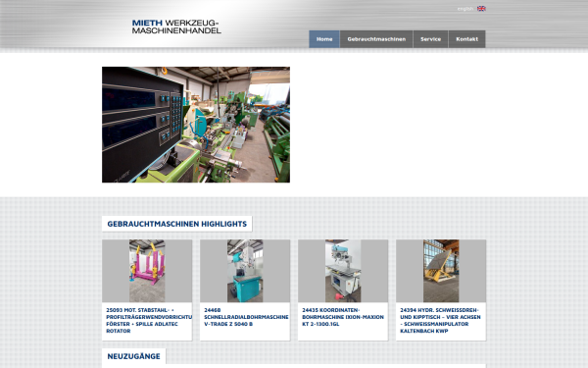Open the Koordinaten-Bohrmaschine photo thumbnail

(x=343, y=271)
